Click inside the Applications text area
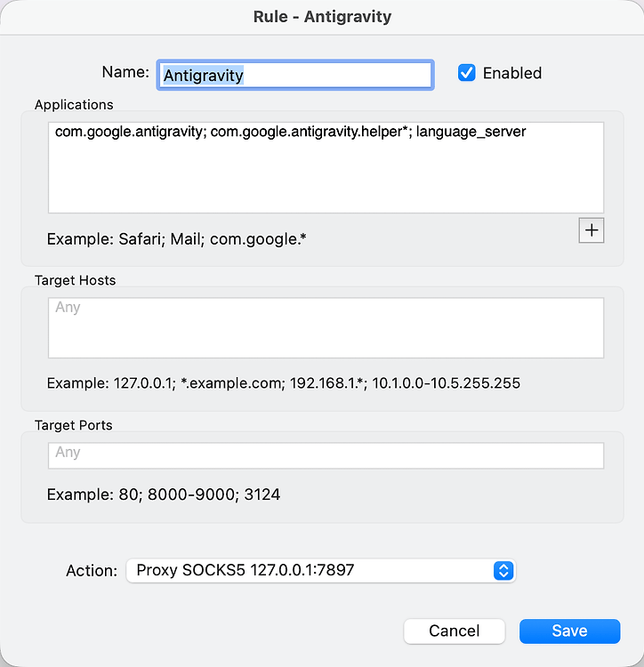Image resolution: width=644 pixels, height=667 pixels. 326,167
